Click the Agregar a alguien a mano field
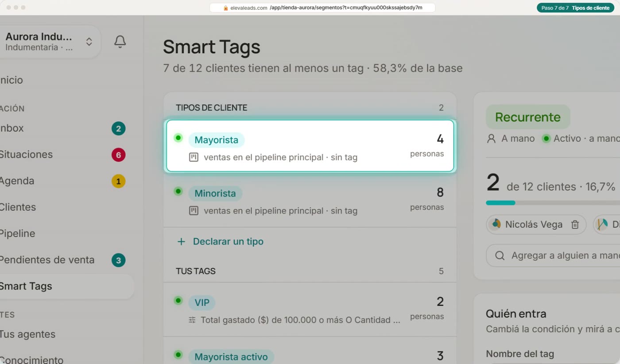The height and width of the screenshot is (364, 620). pyautogui.click(x=553, y=256)
